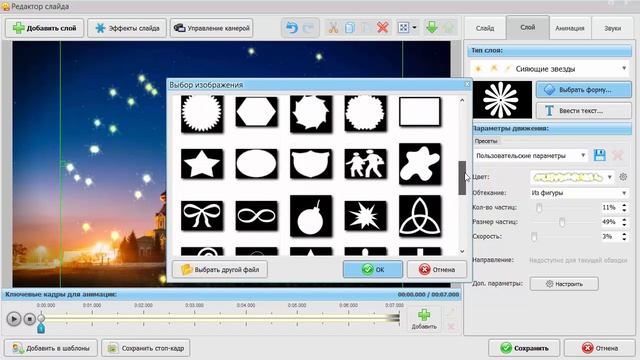The width and height of the screenshot is (640, 360).
Task: Switch to the 'Слайд' tab
Action: [485, 28]
